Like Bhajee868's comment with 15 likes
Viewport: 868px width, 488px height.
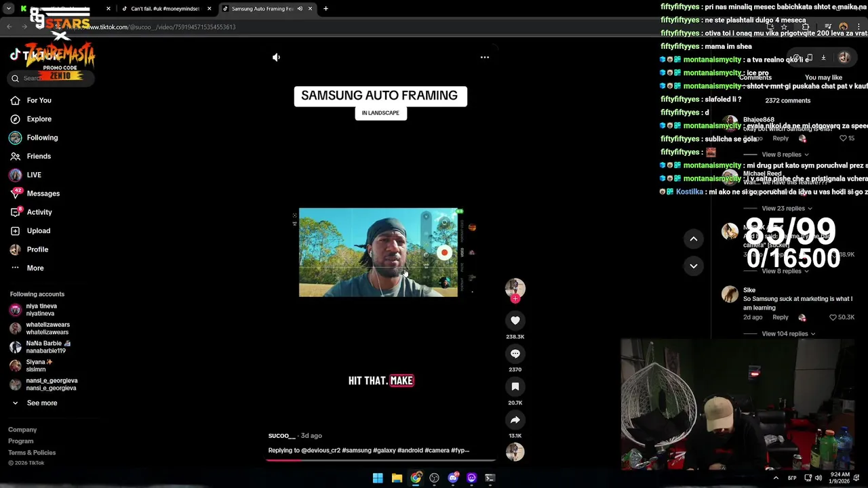click(844, 138)
